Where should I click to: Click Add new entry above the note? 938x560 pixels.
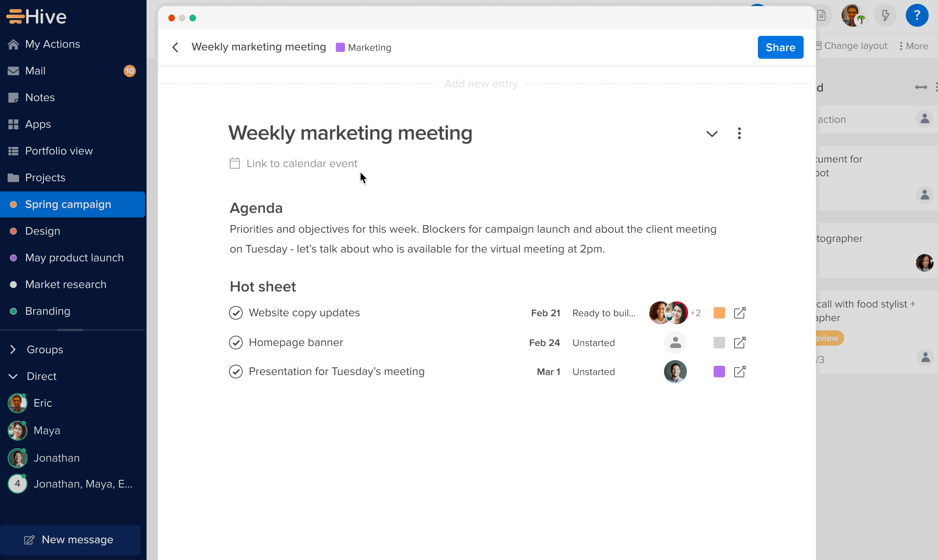click(481, 84)
